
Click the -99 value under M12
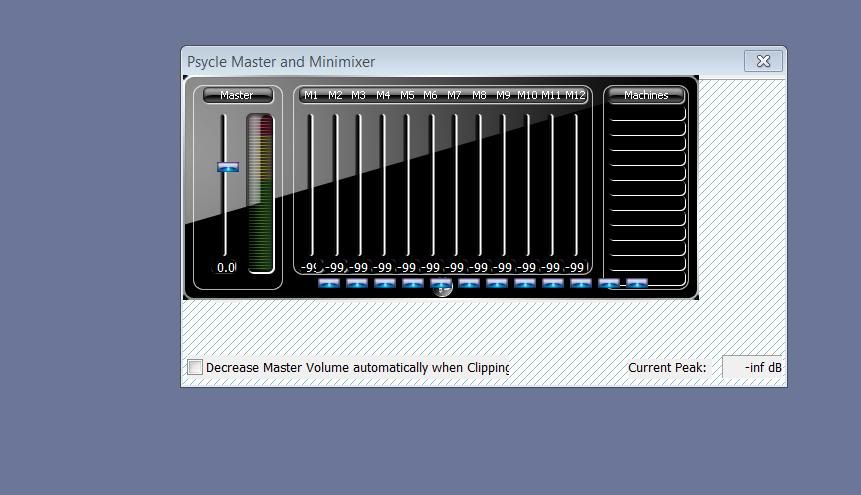pyautogui.click(x=574, y=268)
